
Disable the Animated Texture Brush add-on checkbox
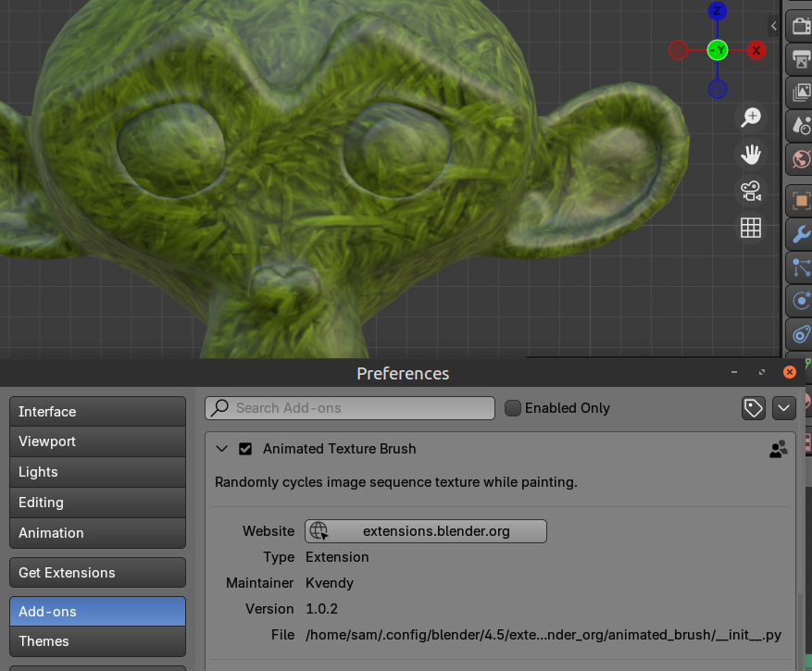(x=245, y=449)
